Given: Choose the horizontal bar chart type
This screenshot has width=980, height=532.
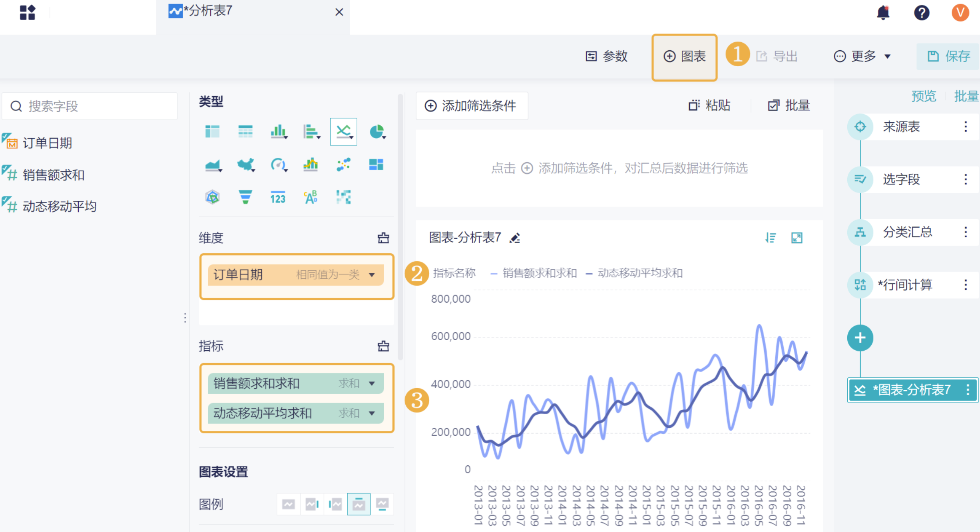Looking at the screenshot, I should point(311,131).
